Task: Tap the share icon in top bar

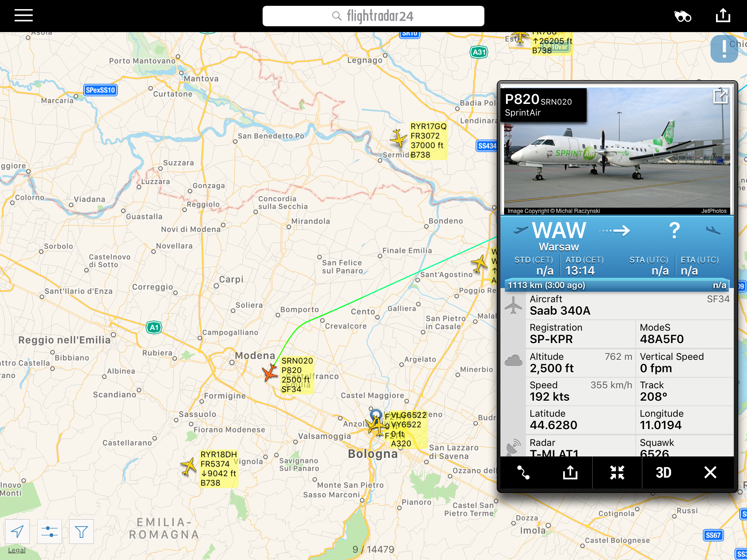Action: (723, 16)
